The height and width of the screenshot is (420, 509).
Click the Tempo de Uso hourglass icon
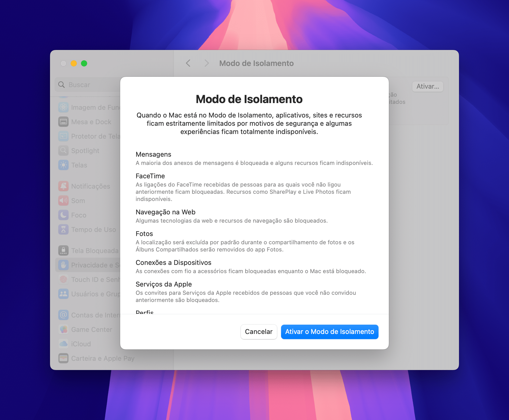coord(63,229)
